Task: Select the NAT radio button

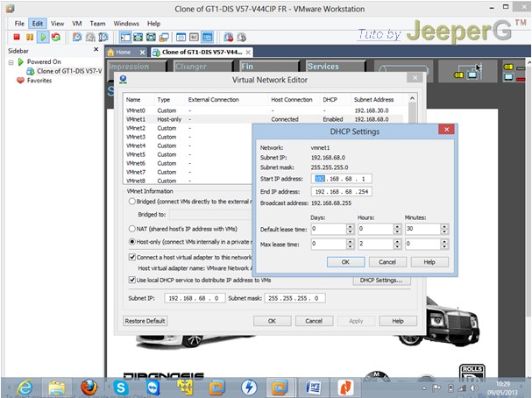Action: coord(132,229)
